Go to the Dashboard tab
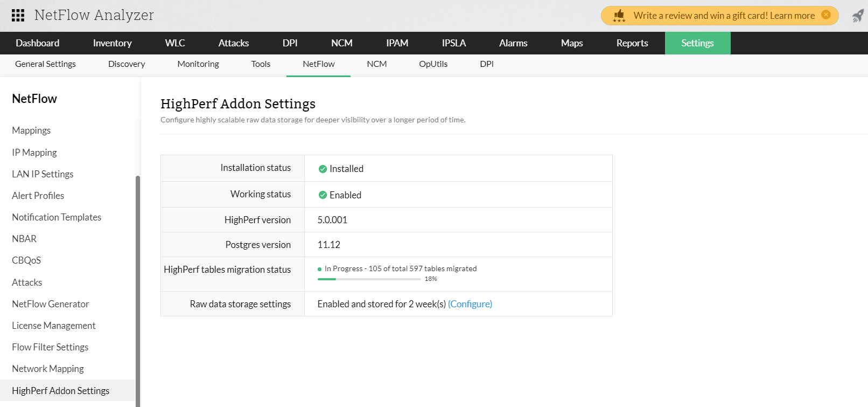This screenshot has width=868, height=407. (x=38, y=43)
